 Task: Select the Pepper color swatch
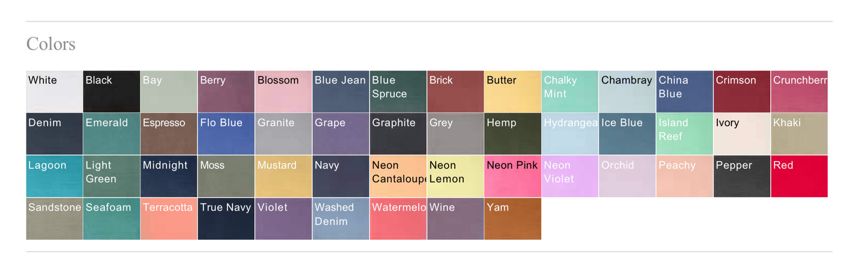click(x=742, y=176)
